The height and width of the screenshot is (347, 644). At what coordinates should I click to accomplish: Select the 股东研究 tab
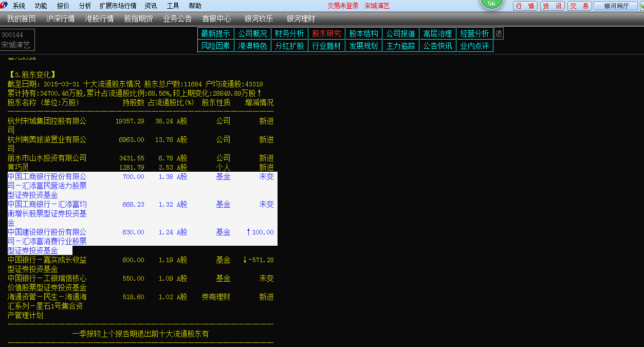click(x=327, y=33)
